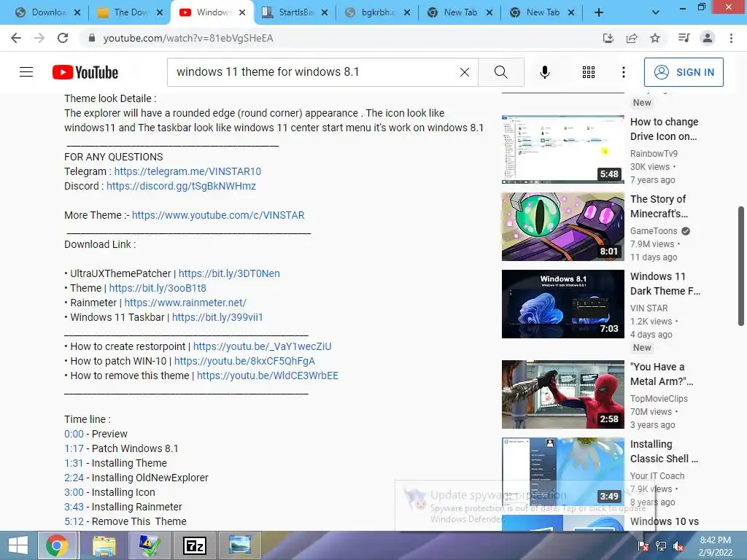This screenshot has height=560, width=747.
Task: Open the rainmeter.net link
Action: click(x=185, y=303)
